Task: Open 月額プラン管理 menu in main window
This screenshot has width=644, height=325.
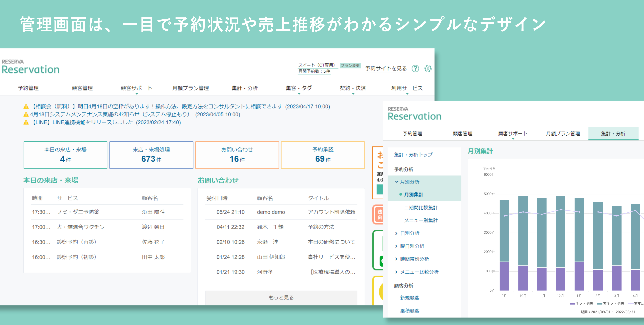Action: click(191, 88)
